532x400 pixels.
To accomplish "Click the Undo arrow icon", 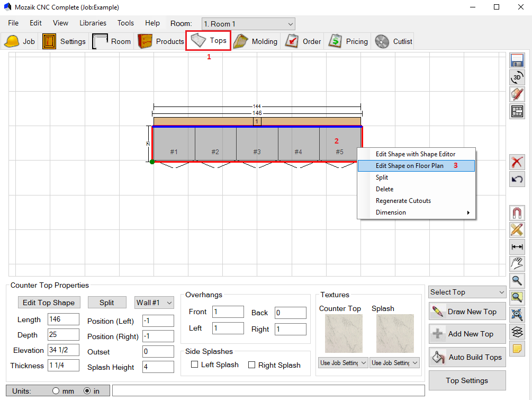I will click(517, 179).
